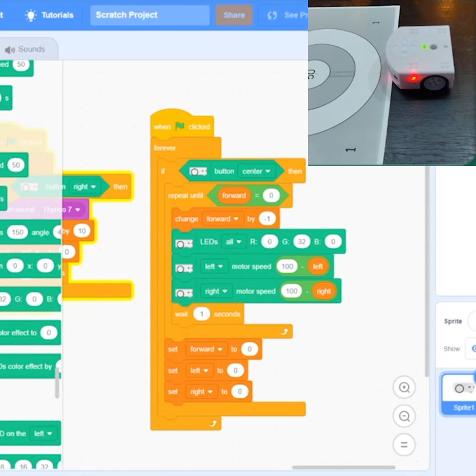Click the Thymio robot icon on LEDs block
476x476 pixels.
184,242
